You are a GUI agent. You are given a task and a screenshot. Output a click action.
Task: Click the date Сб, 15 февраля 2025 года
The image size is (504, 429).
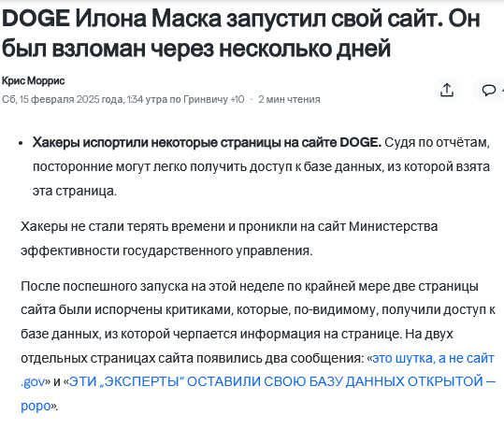(x=63, y=99)
